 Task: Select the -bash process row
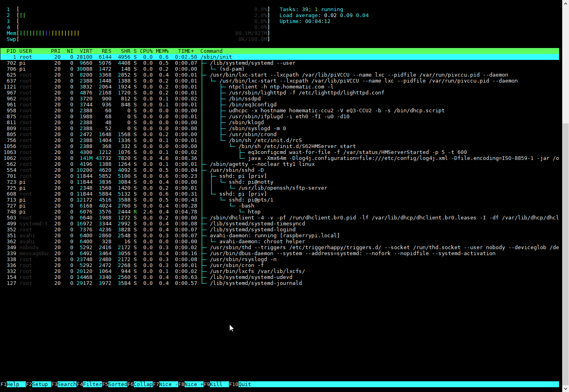(x=280, y=206)
